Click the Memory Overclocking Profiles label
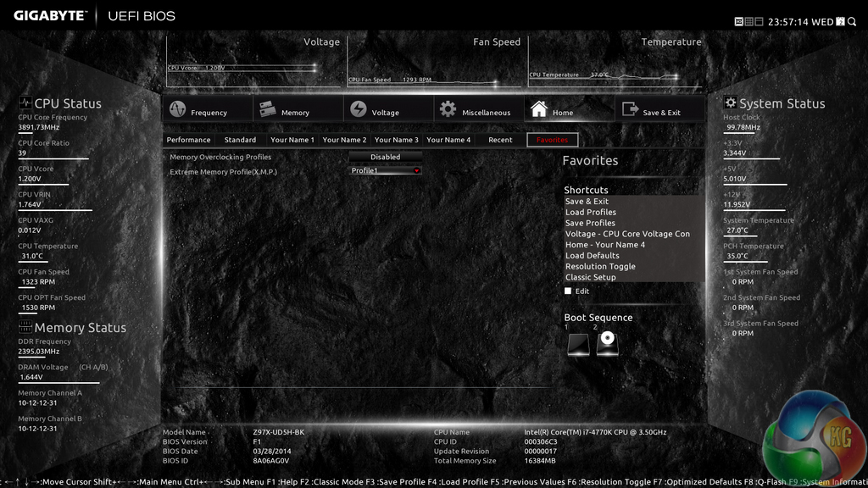This screenshot has width=868, height=488. pos(220,157)
